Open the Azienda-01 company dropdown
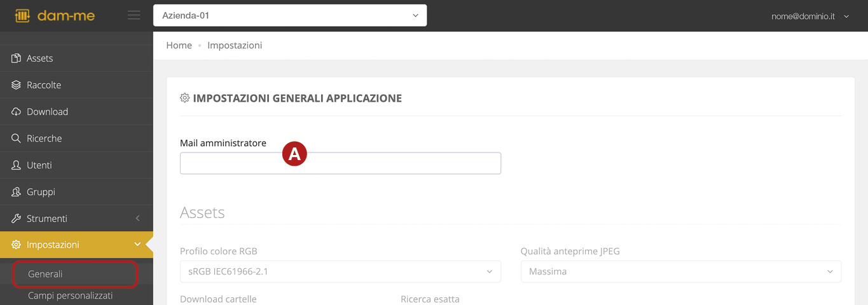 (290, 15)
